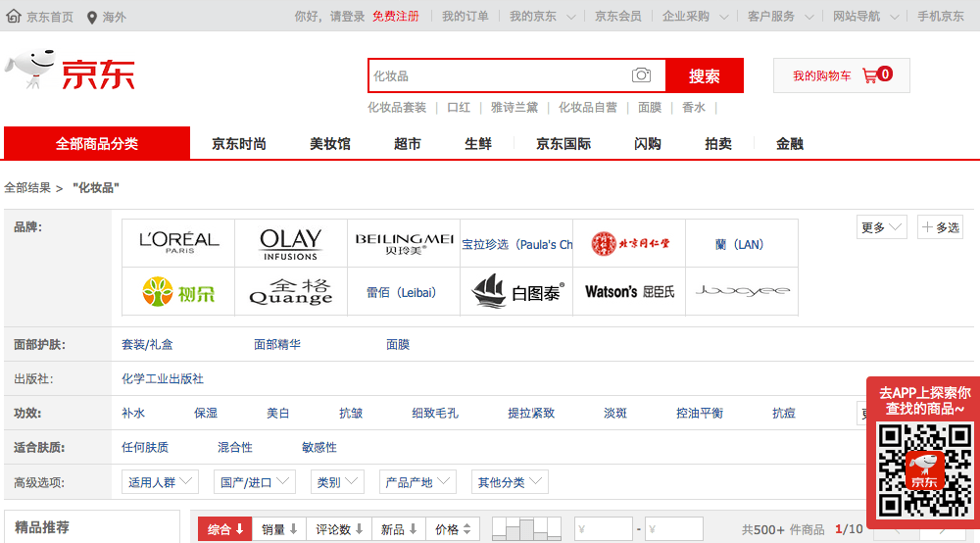Open the 其他分类 dropdown
This screenshot has height=543, width=980.
[x=510, y=482]
